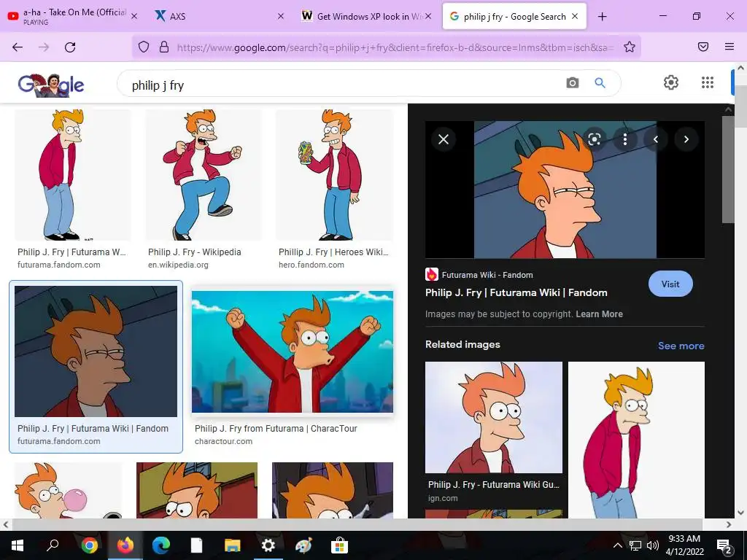Image resolution: width=747 pixels, height=560 pixels.
Task: Click the Philip J. Fry - Wikipedia result
Action: coord(194,252)
